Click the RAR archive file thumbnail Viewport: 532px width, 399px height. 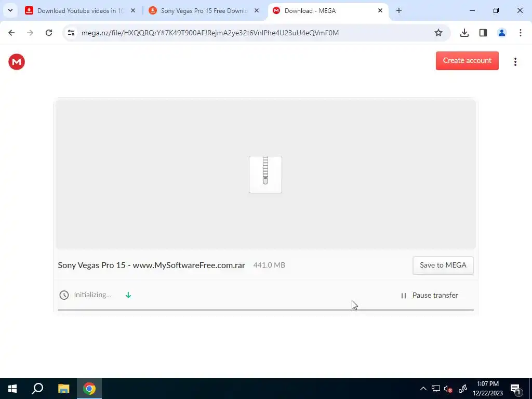(x=265, y=175)
